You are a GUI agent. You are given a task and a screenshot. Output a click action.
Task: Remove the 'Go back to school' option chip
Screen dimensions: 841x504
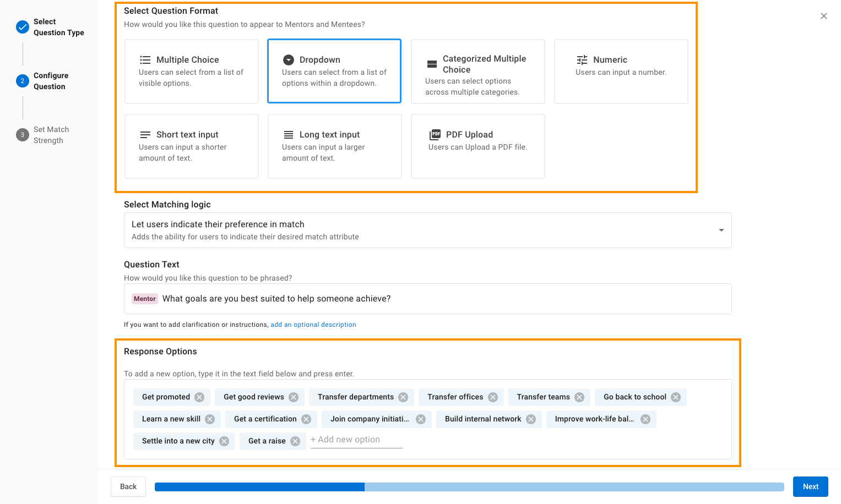pyautogui.click(x=676, y=397)
